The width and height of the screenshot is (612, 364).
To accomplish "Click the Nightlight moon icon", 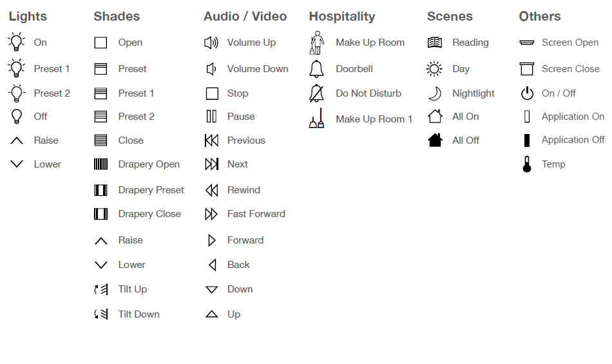I will point(435,93).
